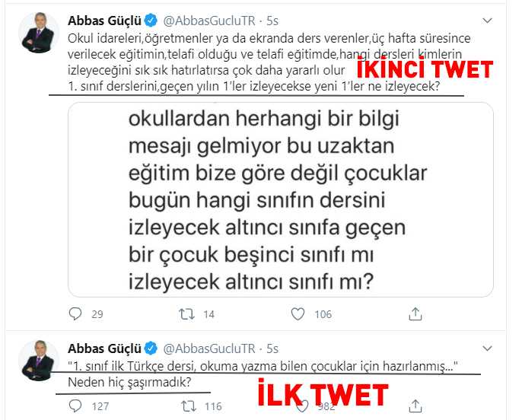Click the verified badge in the top tweet
The image size is (522, 420).
pyautogui.click(x=151, y=21)
